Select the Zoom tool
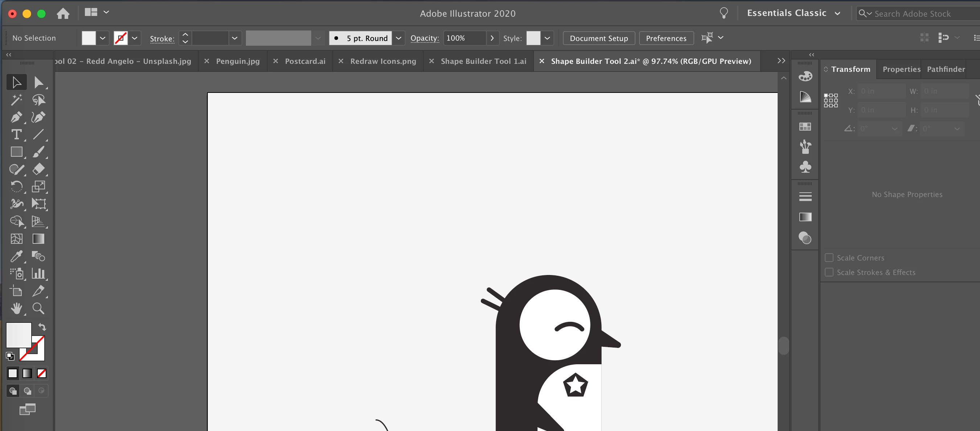The width and height of the screenshot is (980, 431). pyautogui.click(x=38, y=308)
